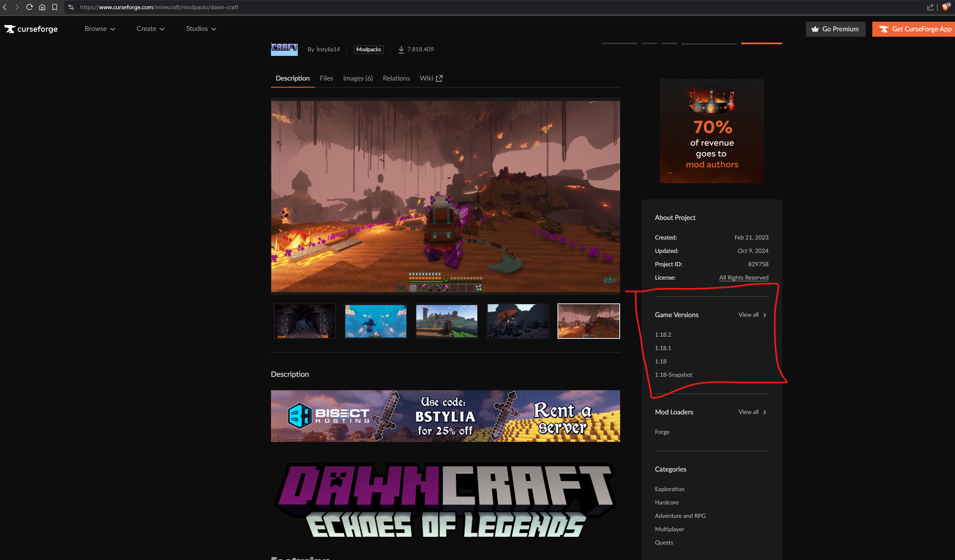Click the DawnCraft project avatar icon
The width and height of the screenshot is (955, 560).
click(284, 49)
